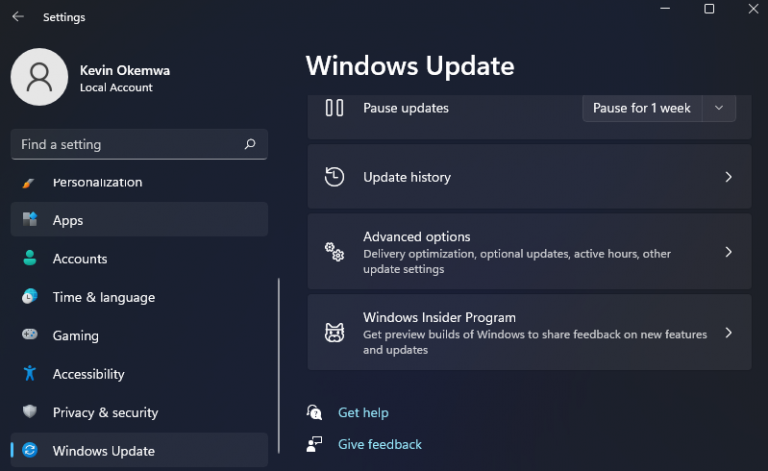This screenshot has height=471, width=768.
Task: Click the Privacy & security shield icon
Action: pyautogui.click(x=30, y=411)
